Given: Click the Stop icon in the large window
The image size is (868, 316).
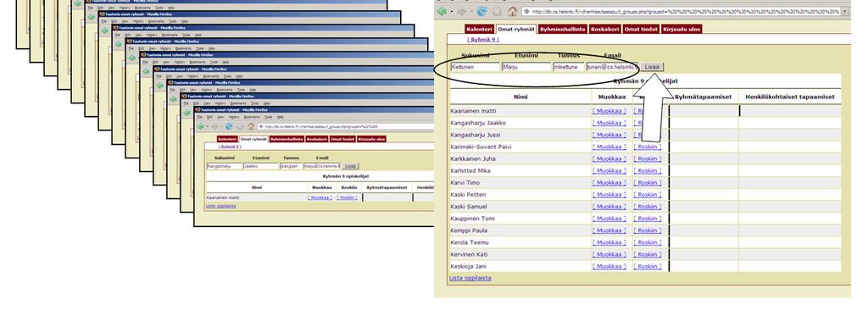Looking at the screenshot, I should (x=497, y=11).
